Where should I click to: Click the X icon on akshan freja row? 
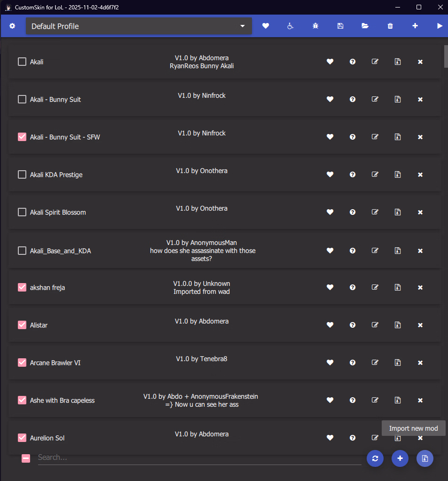pyautogui.click(x=420, y=287)
